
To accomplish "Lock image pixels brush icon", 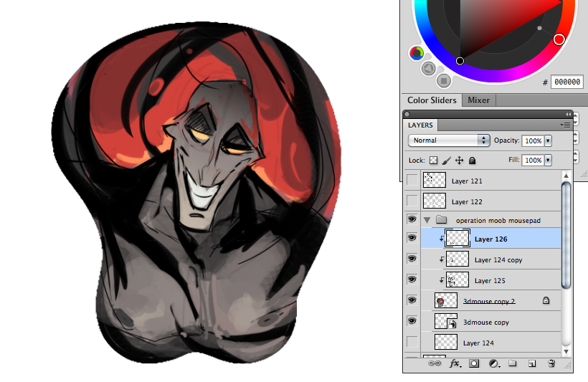I will pos(446,161).
